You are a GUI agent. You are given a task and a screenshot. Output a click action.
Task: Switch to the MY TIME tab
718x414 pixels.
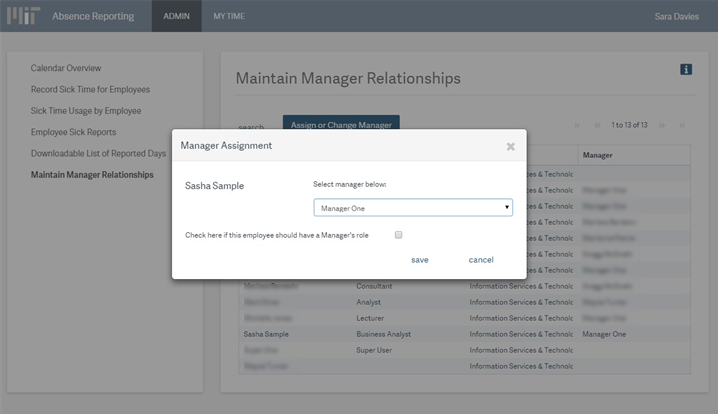tap(229, 16)
